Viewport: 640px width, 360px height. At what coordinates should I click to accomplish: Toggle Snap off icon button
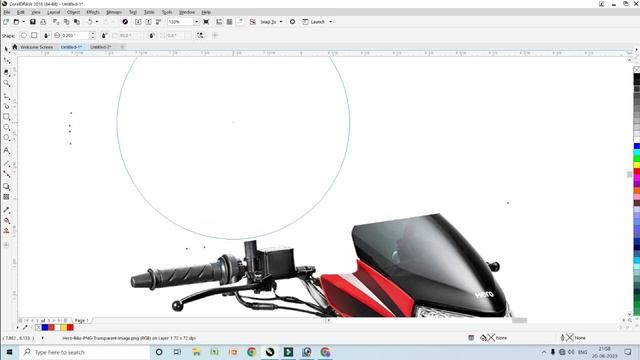(x=253, y=22)
